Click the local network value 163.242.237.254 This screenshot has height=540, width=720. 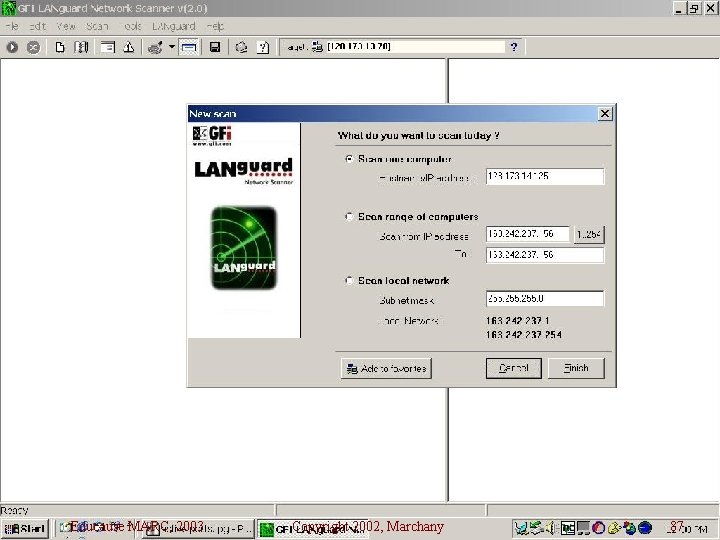click(x=523, y=335)
